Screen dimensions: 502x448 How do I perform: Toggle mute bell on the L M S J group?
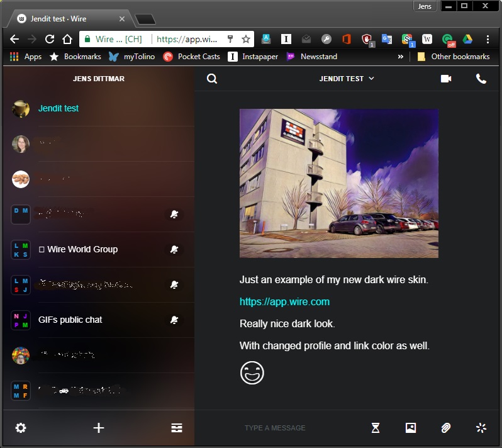(x=174, y=284)
